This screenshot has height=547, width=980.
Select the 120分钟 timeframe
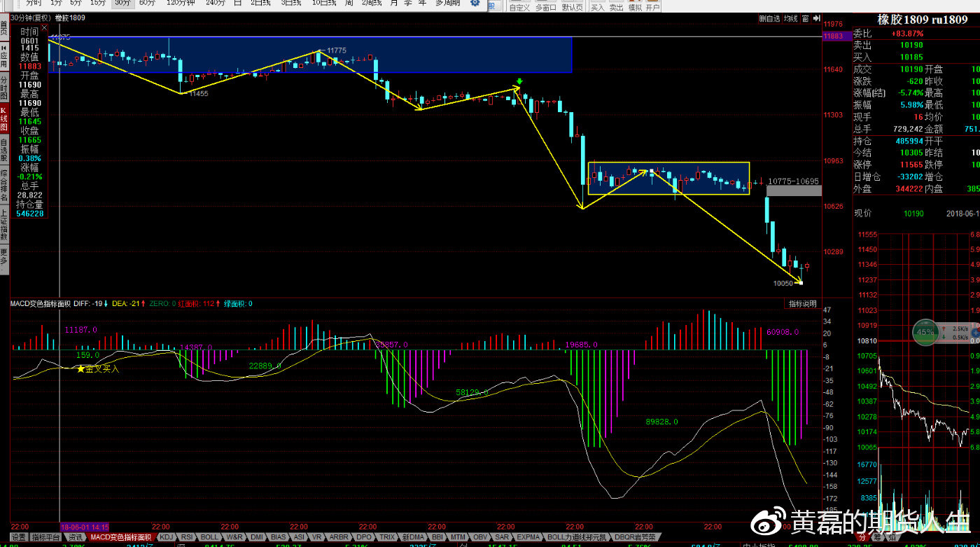pyautogui.click(x=181, y=3)
